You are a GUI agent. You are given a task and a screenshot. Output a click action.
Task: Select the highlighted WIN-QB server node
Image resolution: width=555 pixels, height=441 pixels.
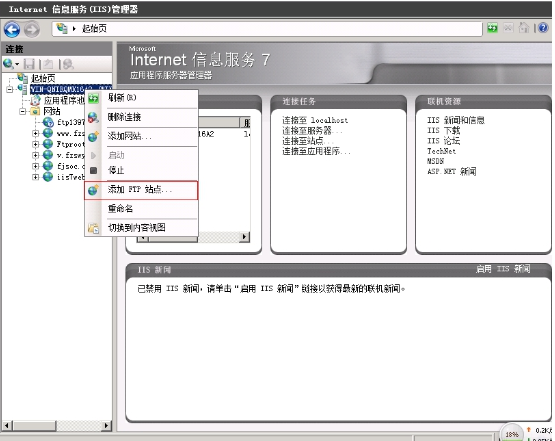point(71,89)
